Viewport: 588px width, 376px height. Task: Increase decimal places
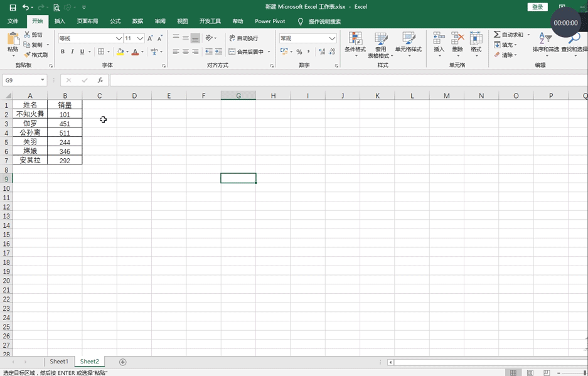click(322, 51)
